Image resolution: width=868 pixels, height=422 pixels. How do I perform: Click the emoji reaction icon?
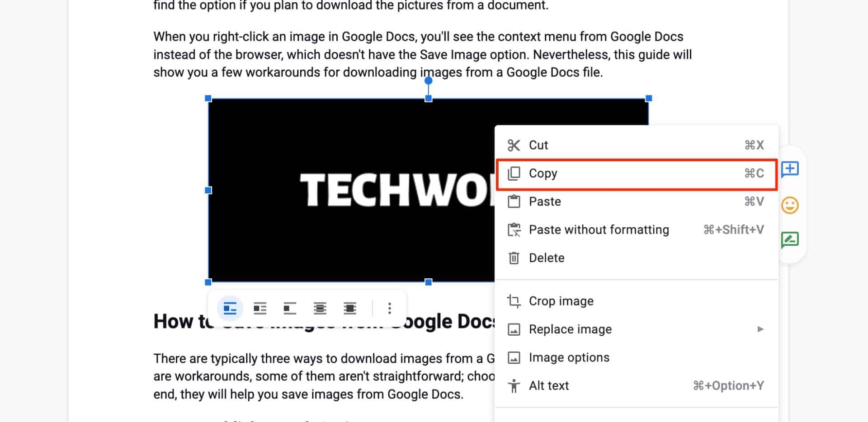[x=790, y=205]
